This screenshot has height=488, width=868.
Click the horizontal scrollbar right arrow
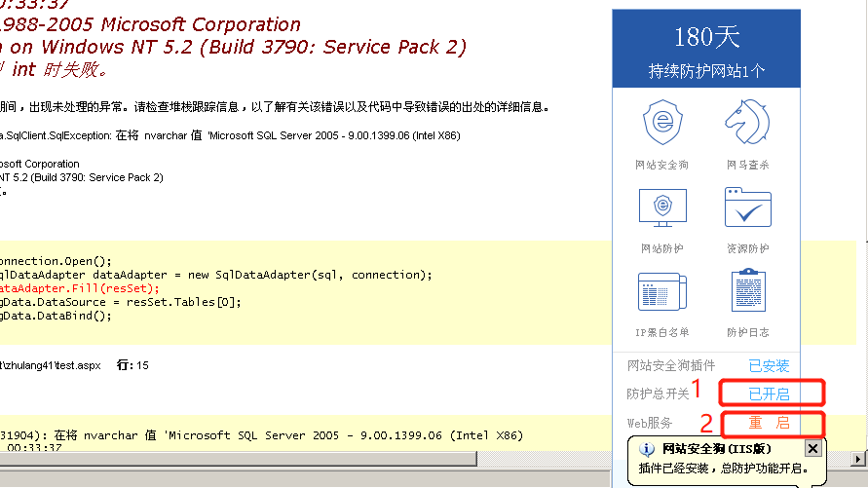click(x=858, y=459)
